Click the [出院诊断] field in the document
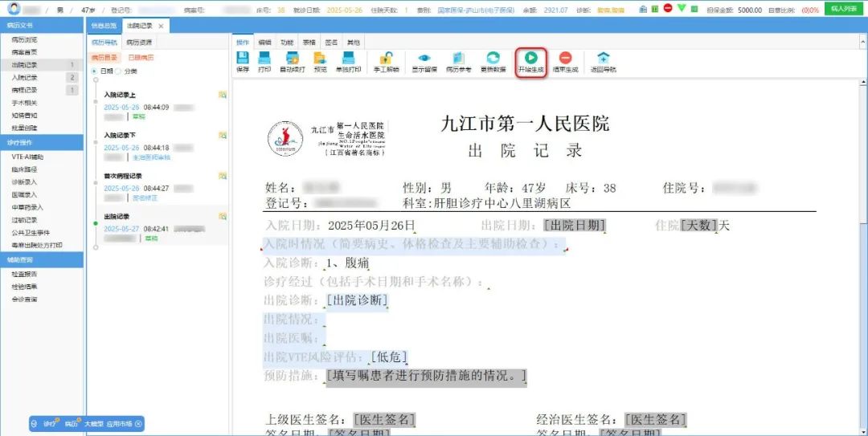Viewport: 868px width, 436px height. pos(357,299)
